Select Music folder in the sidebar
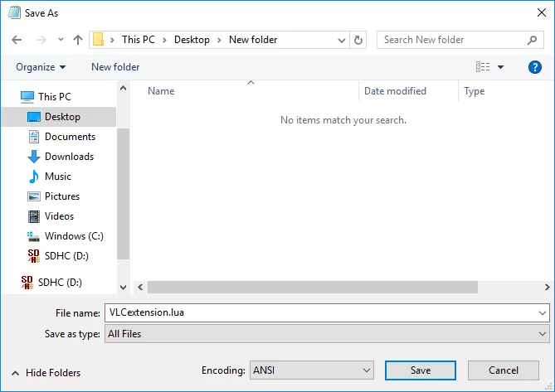 tap(57, 177)
